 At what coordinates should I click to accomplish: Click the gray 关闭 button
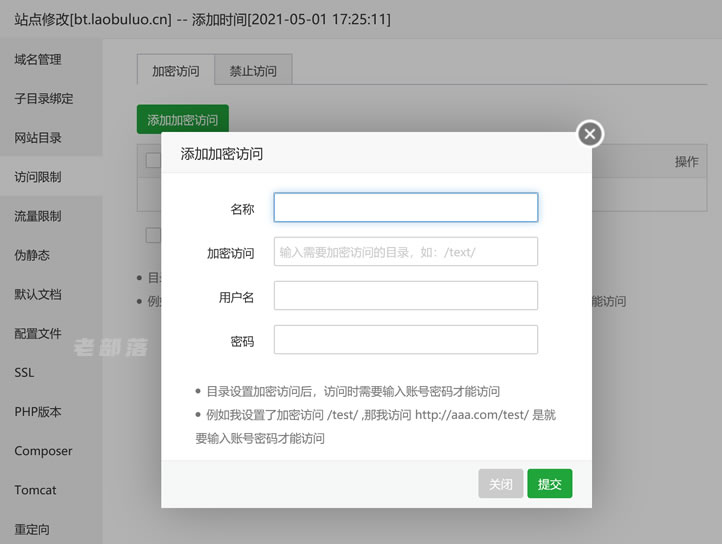(501, 484)
